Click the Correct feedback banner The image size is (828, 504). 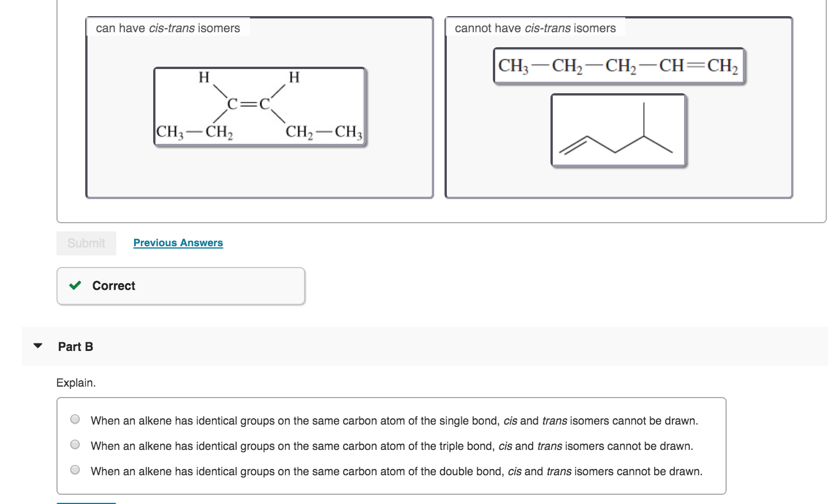(180, 285)
